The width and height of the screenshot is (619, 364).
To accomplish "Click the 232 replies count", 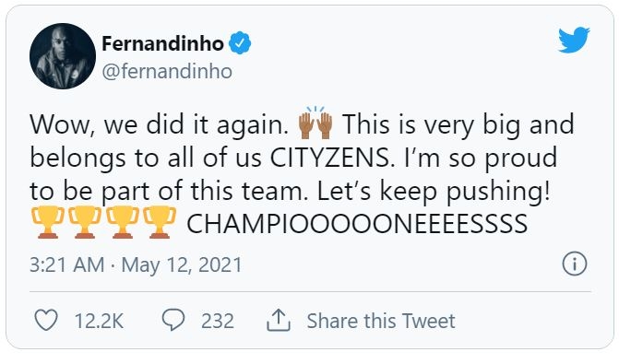I will [x=218, y=321].
